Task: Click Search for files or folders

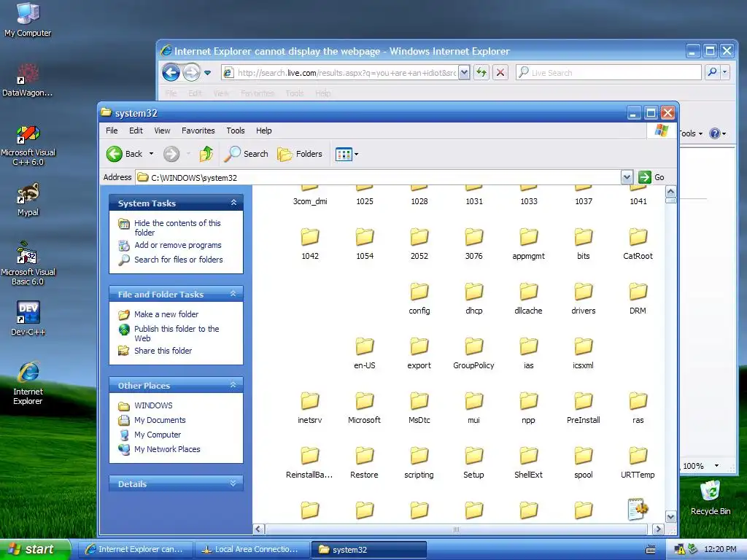Action: [179, 260]
